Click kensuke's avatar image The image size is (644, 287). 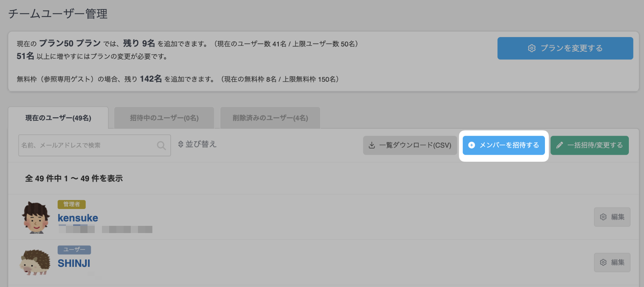coord(35,218)
